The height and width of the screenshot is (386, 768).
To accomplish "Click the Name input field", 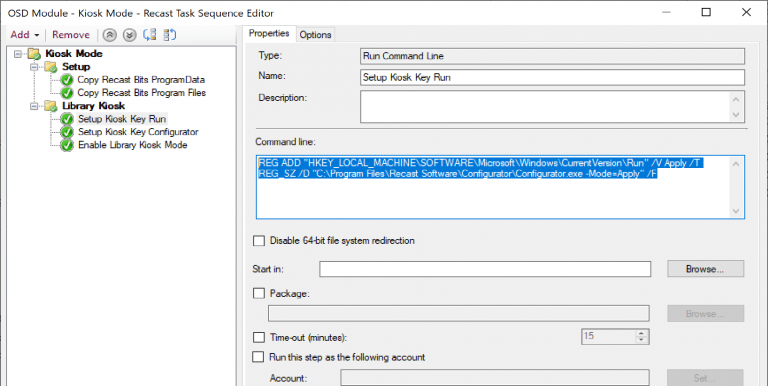I will tap(552, 77).
